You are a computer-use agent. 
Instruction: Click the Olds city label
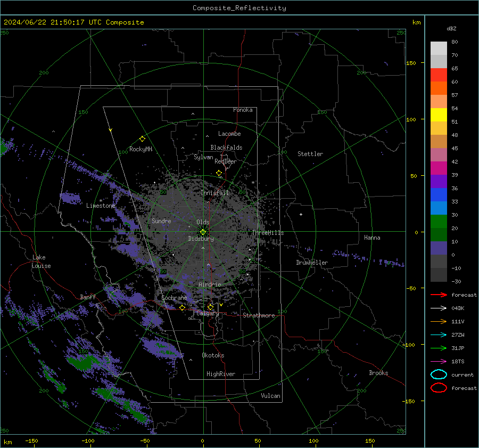coord(203,222)
